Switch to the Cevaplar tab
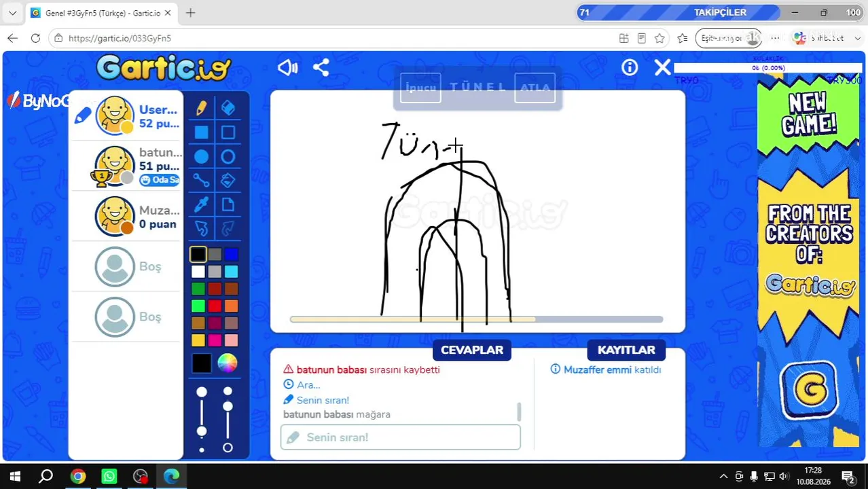This screenshot has width=868, height=489. [x=472, y=350]
